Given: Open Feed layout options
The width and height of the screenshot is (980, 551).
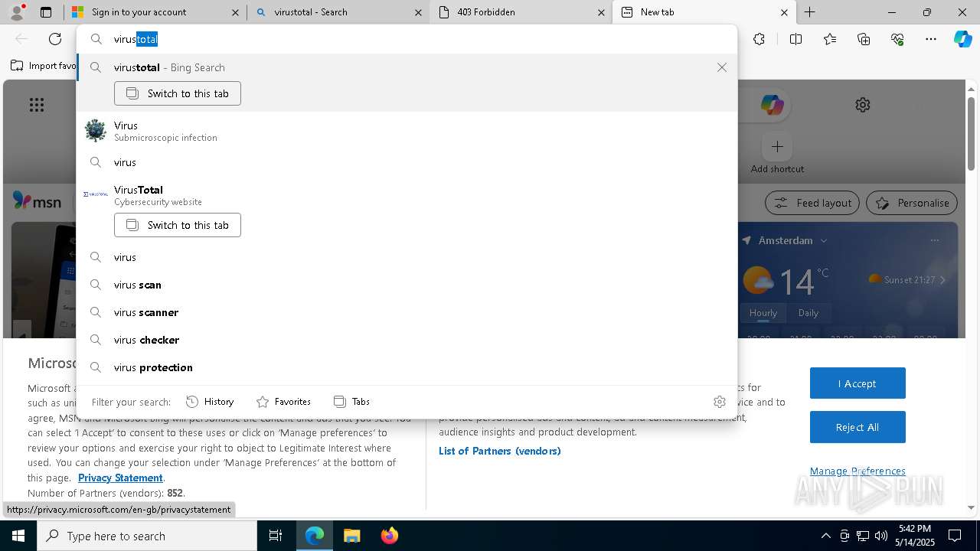Looking at the screenshot, I should (812, 203).
